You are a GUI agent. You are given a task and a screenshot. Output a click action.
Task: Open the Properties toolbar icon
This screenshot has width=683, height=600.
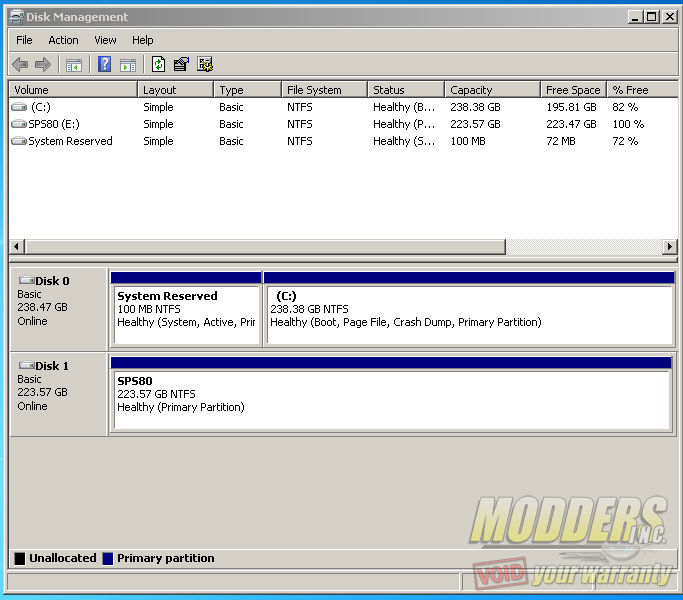181,64
